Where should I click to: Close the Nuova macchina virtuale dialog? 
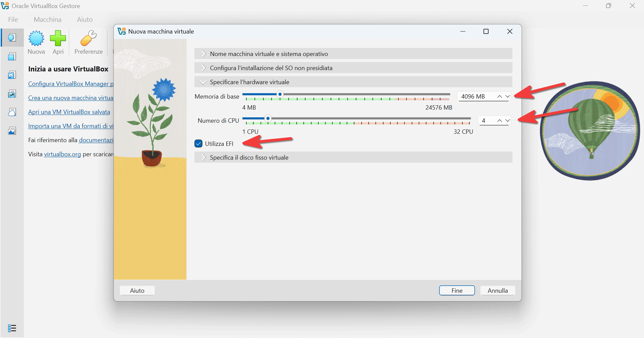[510, 31]
